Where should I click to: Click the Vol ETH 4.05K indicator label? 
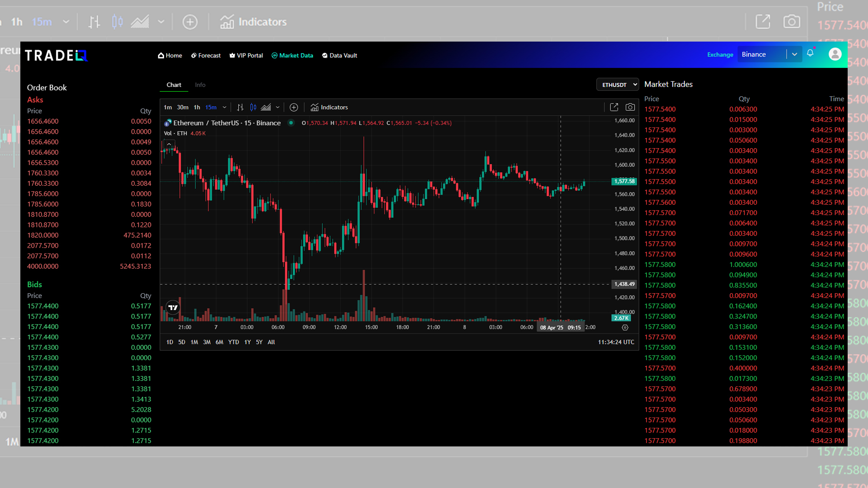pyautogui.click(x=184, y=133)
